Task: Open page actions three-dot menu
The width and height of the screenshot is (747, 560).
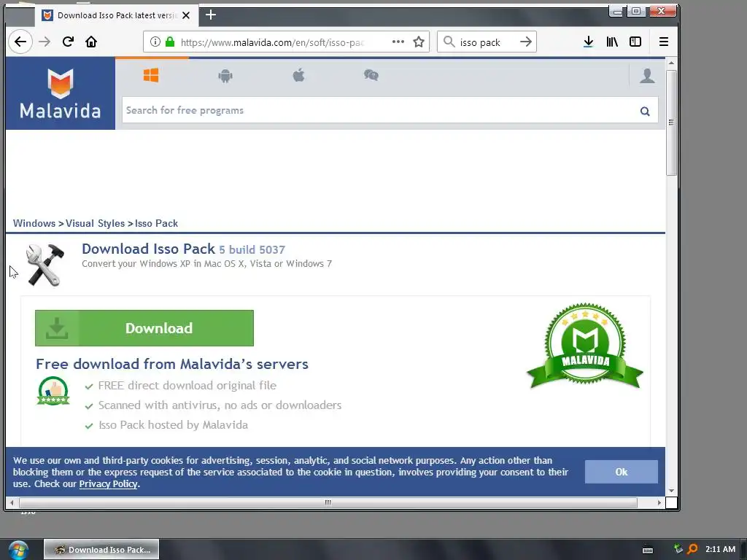Action: pos(398,42)
